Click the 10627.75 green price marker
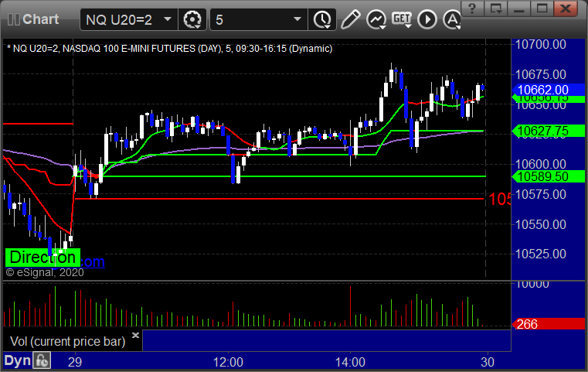Image resolution: width=588 pixels, height=372 pixels. point(549,131)
